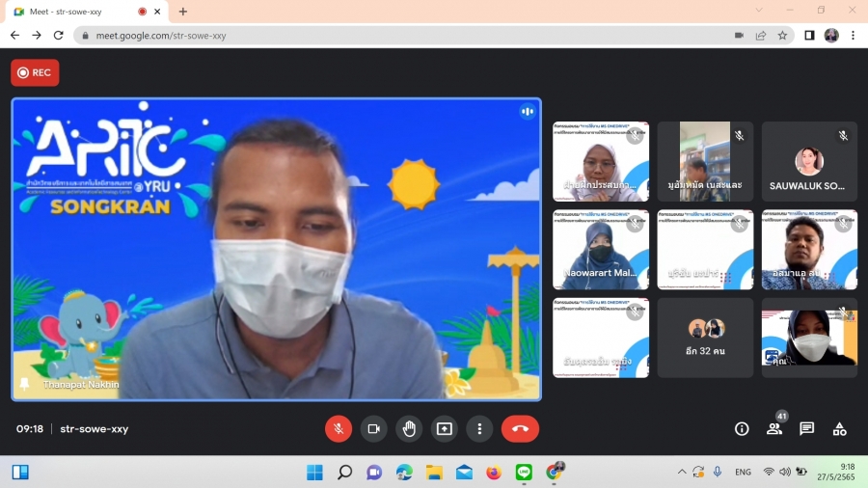The height and width of the screenshot is (488, 868).
Task: Open the LINE app from the taskbar
Action: (x=524, y=472)
